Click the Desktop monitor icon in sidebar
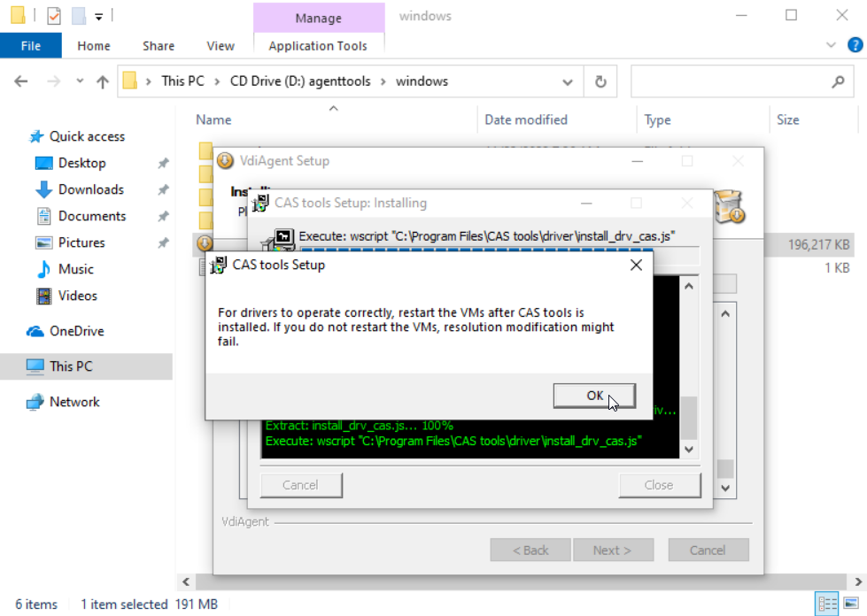 (43, 163)
